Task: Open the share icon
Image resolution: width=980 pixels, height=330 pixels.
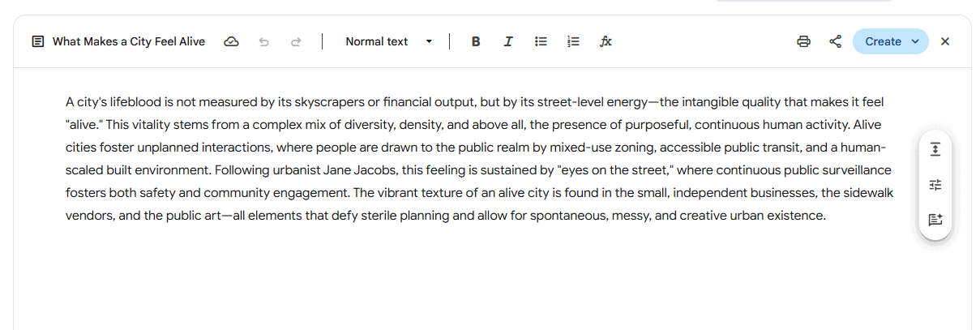Action: coord(835,41)
